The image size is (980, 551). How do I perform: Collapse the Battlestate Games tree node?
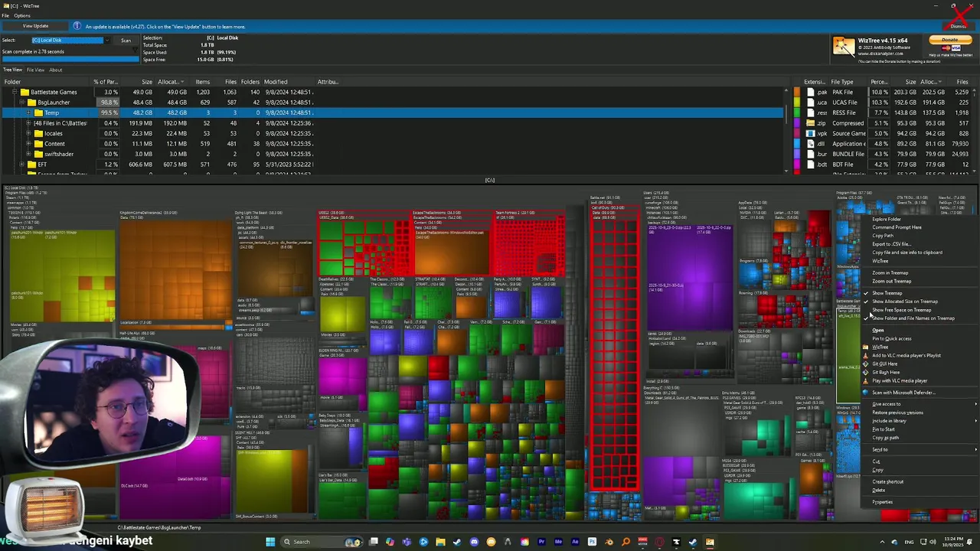[14, 92]
